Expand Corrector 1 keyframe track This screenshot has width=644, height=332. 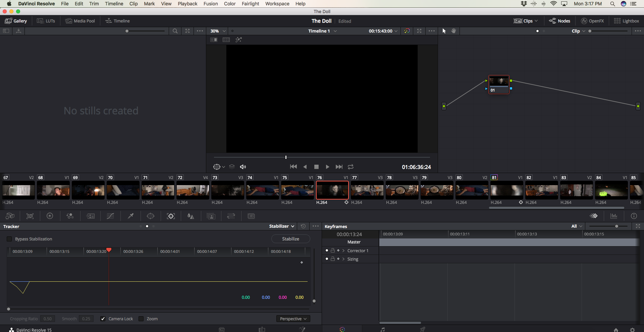tap(343, 251)
